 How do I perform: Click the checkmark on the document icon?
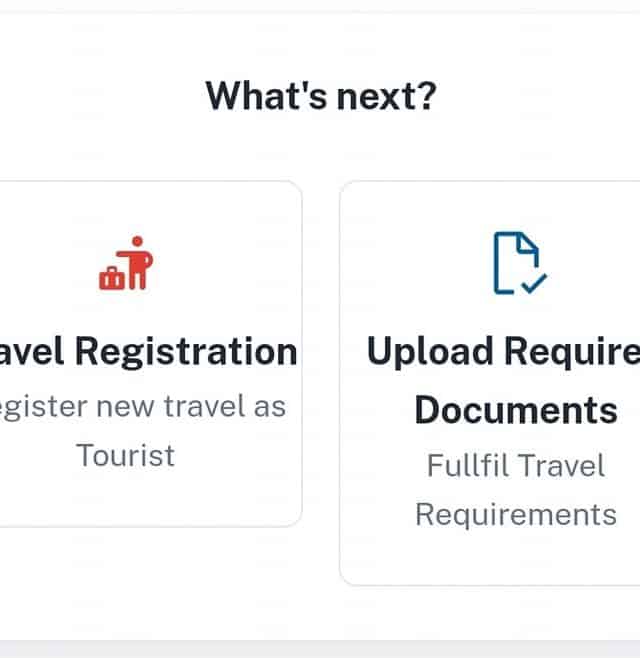pyautogui.click(x=534, y=283)
